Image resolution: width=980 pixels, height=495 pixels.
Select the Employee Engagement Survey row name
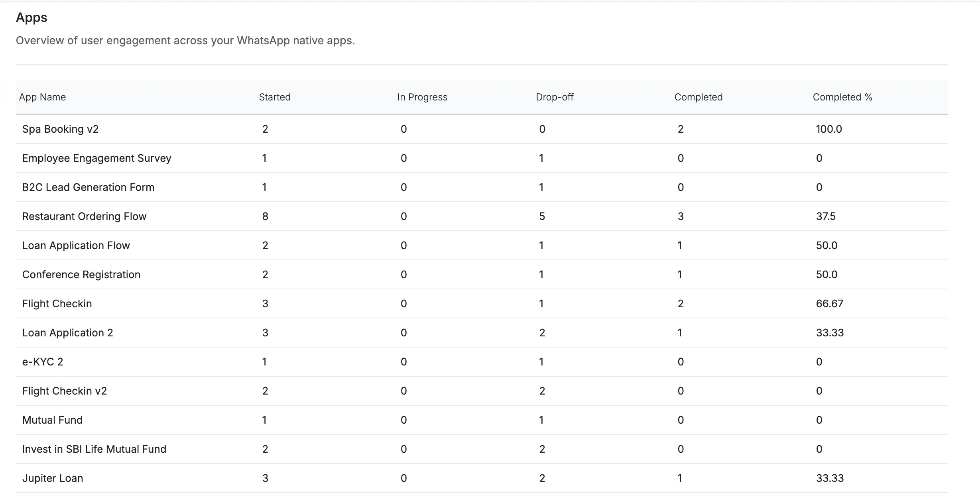point(96,158)
